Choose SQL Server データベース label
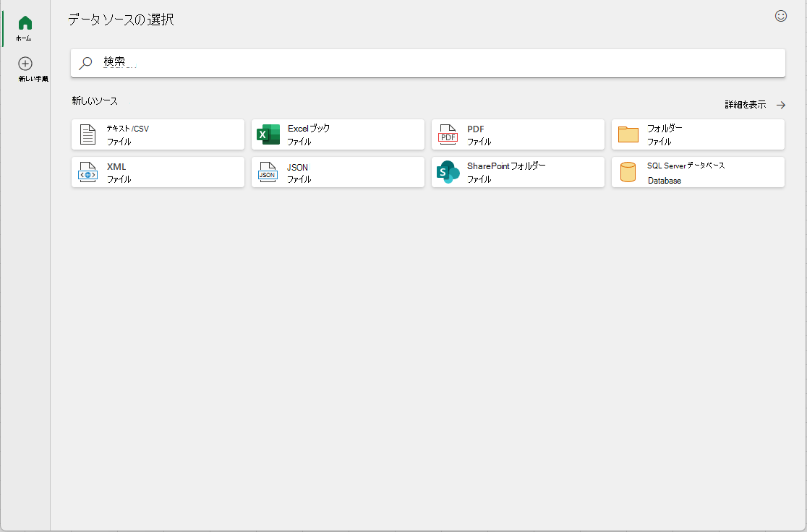Viewport: 807px width, 532px height. point(686,166)
